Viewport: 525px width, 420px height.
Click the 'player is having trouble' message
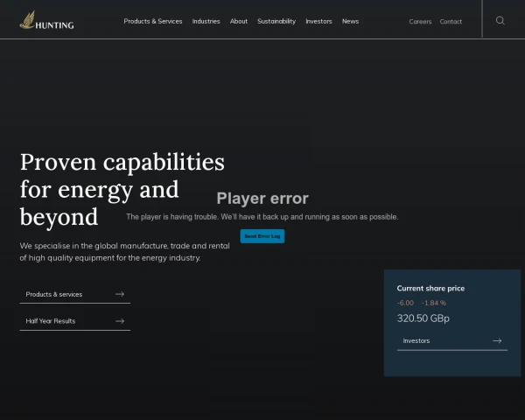[x=262, y=217]
